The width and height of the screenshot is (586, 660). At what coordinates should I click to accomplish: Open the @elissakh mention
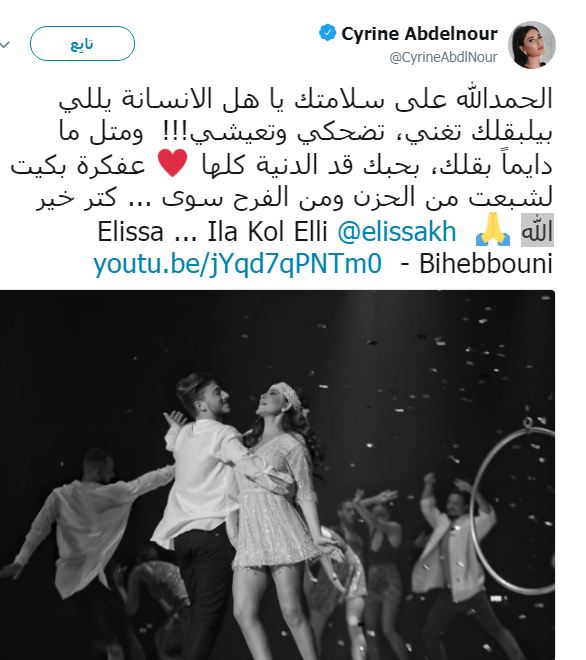coord(397,232)
